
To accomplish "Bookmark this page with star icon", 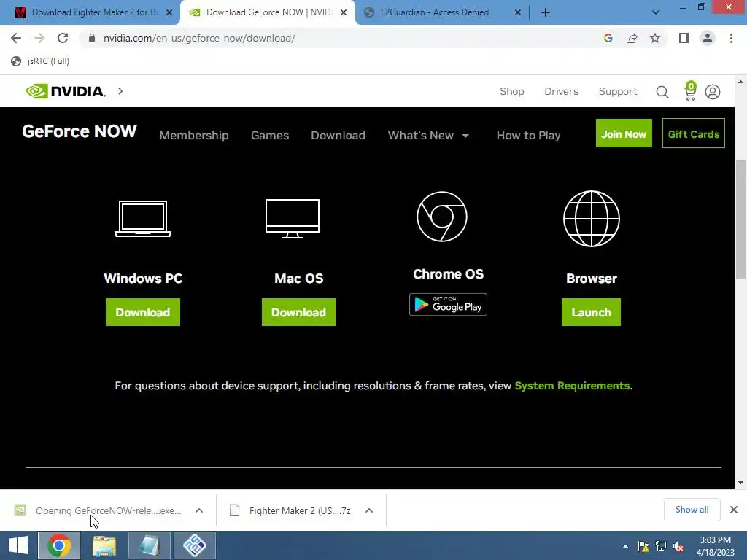I will tap(655, 38).
